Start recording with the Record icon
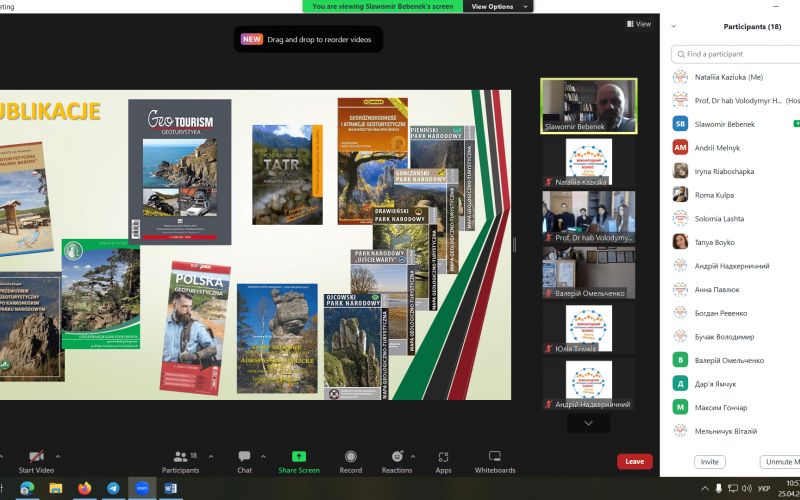The image size is (800, 500). point(351,457)
